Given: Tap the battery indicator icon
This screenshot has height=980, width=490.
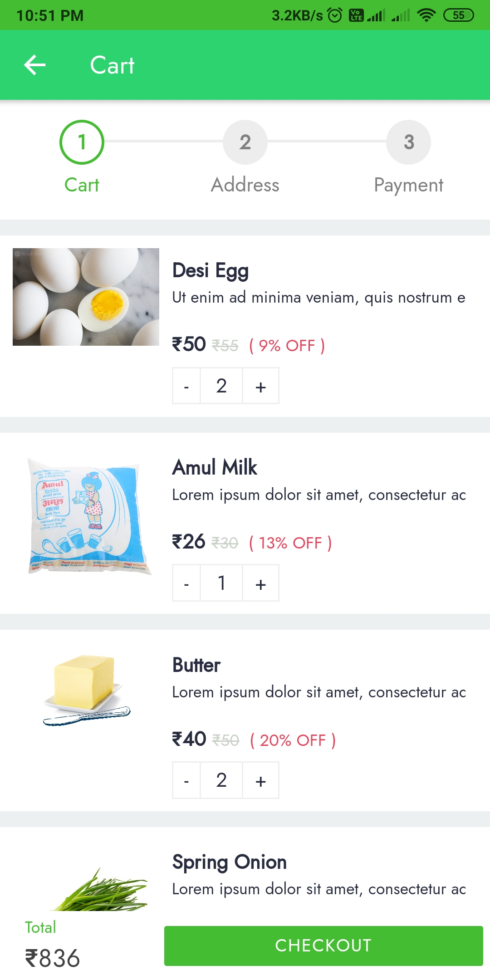Looking at the screenshot, I should (458, 15).
